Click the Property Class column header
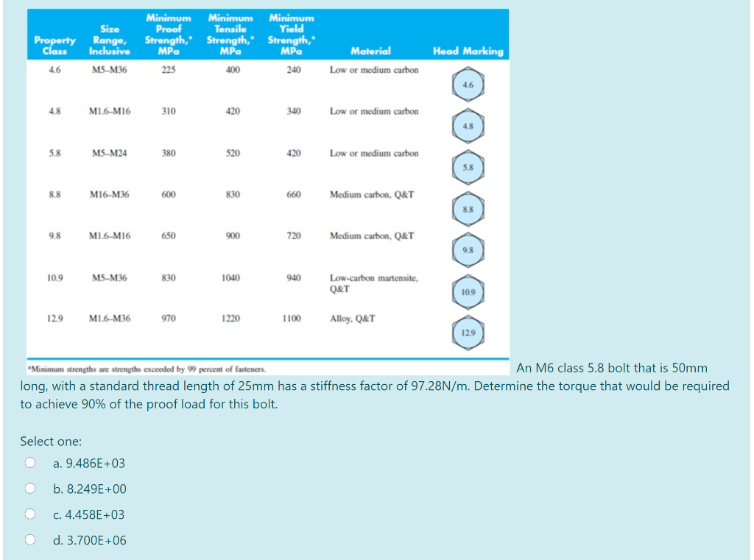 [54, 46]
